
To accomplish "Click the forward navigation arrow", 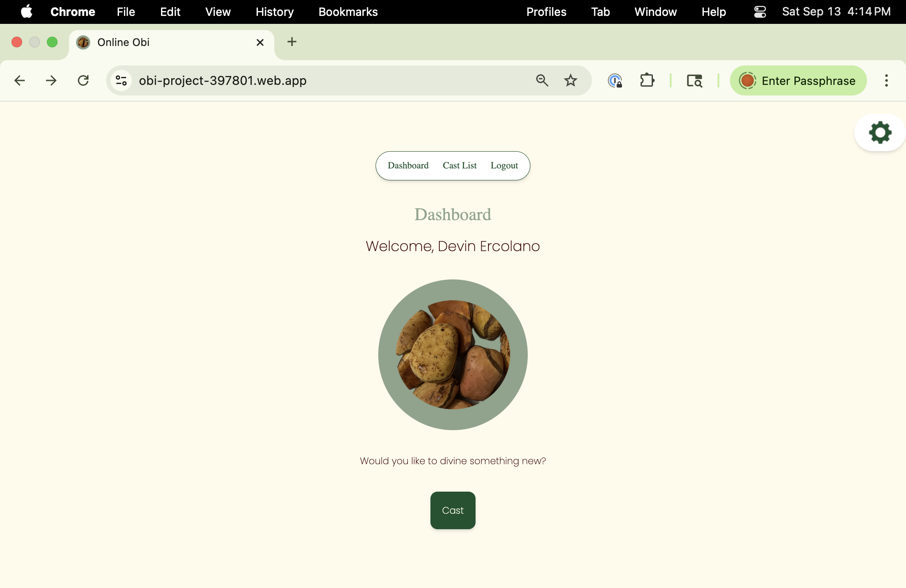I will pyautogui.click(x=51, y=80).
